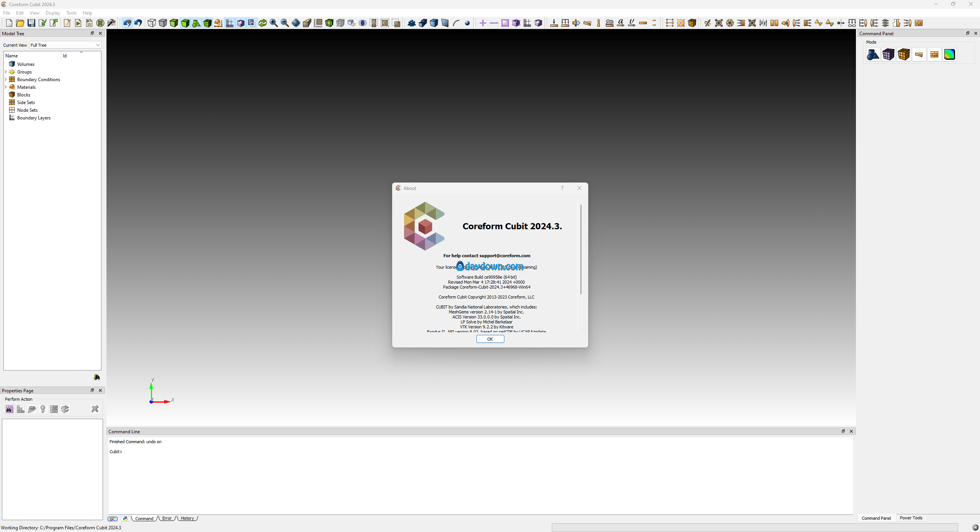980x532 pixels.
Task: Open the Display menu
Action: pyautogui.click(x=52, y=13)
